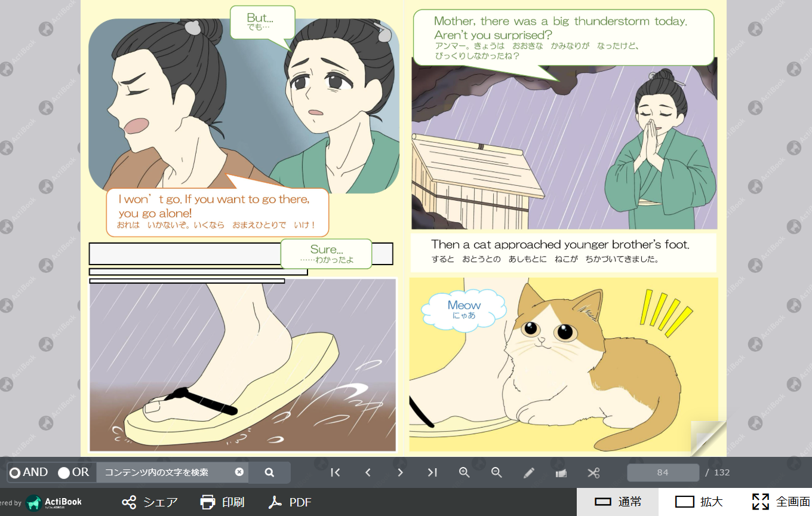The height and width of the screenshot is (516, 812).
Task: Jump to the last page
Action: coord(432,472)
